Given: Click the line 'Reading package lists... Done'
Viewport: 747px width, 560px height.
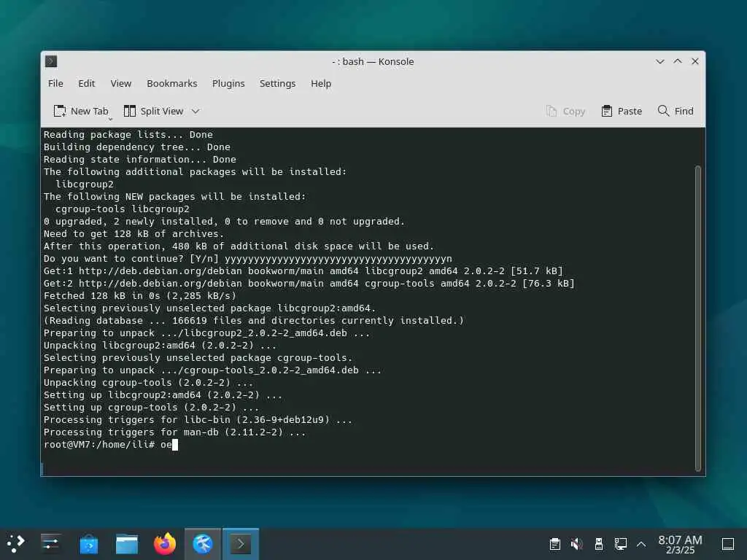Looking at the screenshot, I should (x=128, y=135).
